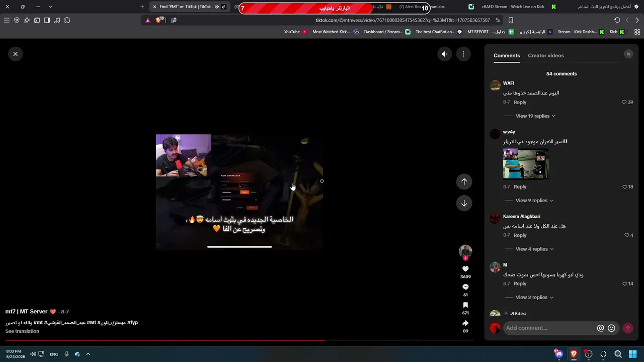The height and width of the screenshot is (362, 644).
Task: Open Windows Start button
Action: point(633,354)
